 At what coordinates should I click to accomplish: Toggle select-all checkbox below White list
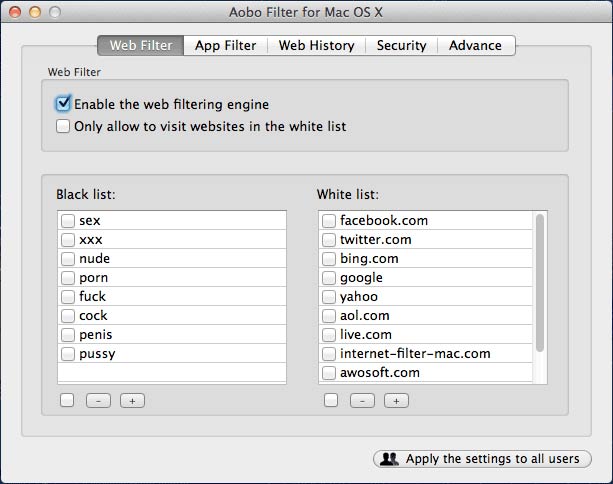331,400
